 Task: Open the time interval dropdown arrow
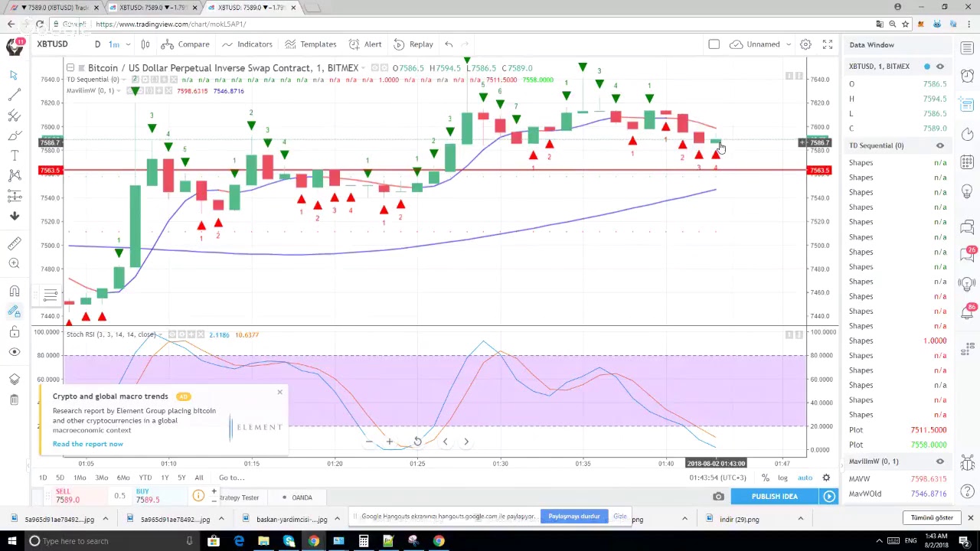tap(127, 44)
